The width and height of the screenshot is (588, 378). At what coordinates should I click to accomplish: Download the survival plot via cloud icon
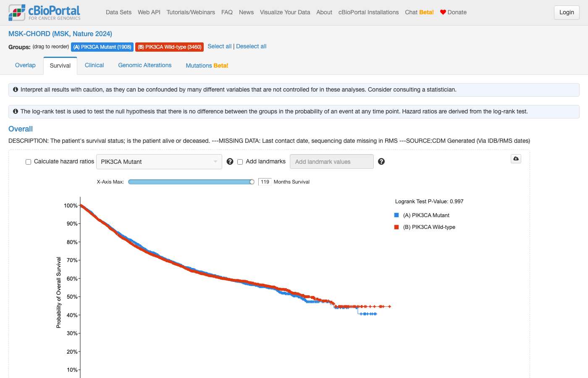(x=516, y=159)
